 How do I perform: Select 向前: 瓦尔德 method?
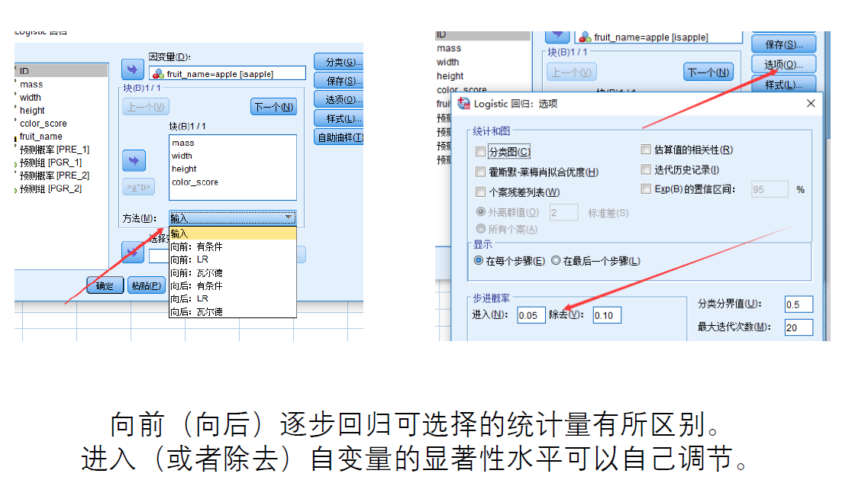coord(233,273)
